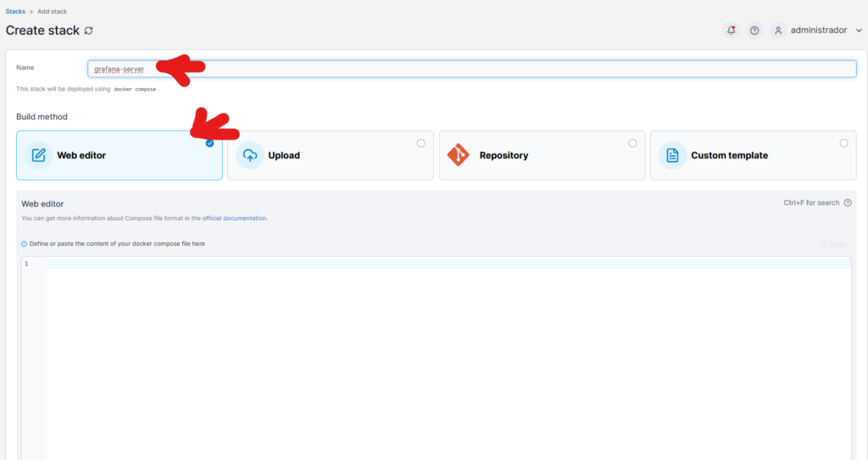Click the Upload cloud icon
The height and width of the screenshot is (460, 868).
coord(250,155)
